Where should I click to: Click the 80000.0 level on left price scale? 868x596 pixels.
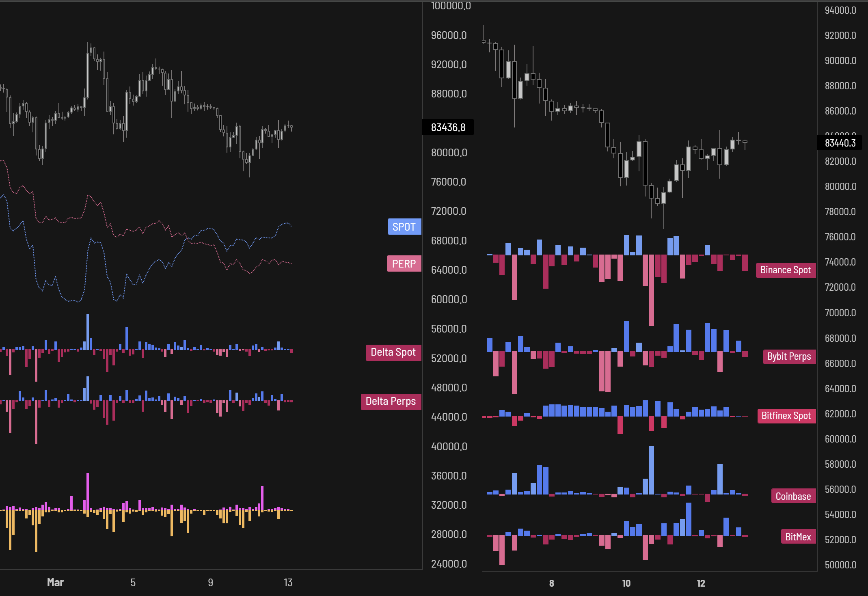[449, 153]
